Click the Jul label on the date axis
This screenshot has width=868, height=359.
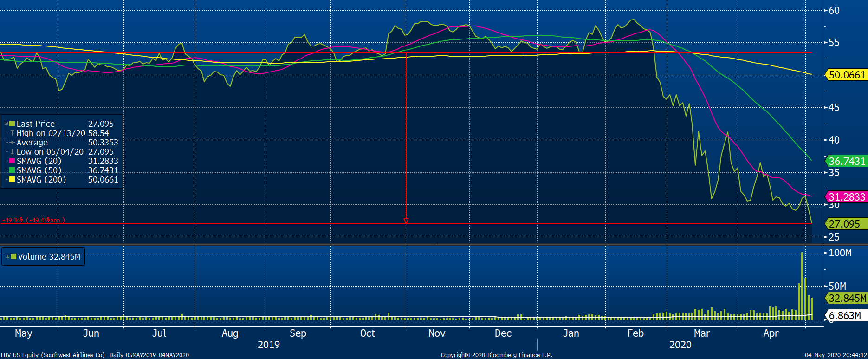click(x=159, y=333)
